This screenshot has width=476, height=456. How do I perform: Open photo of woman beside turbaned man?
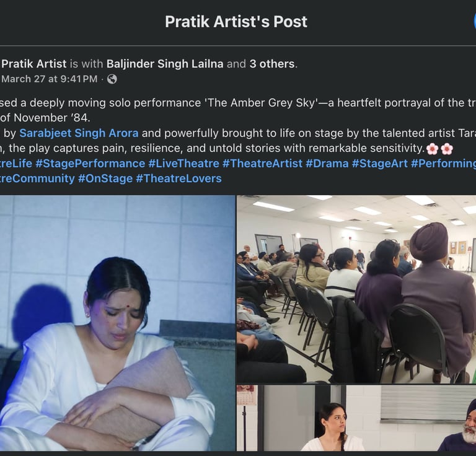pyautogui.click(x=356, y=418)
